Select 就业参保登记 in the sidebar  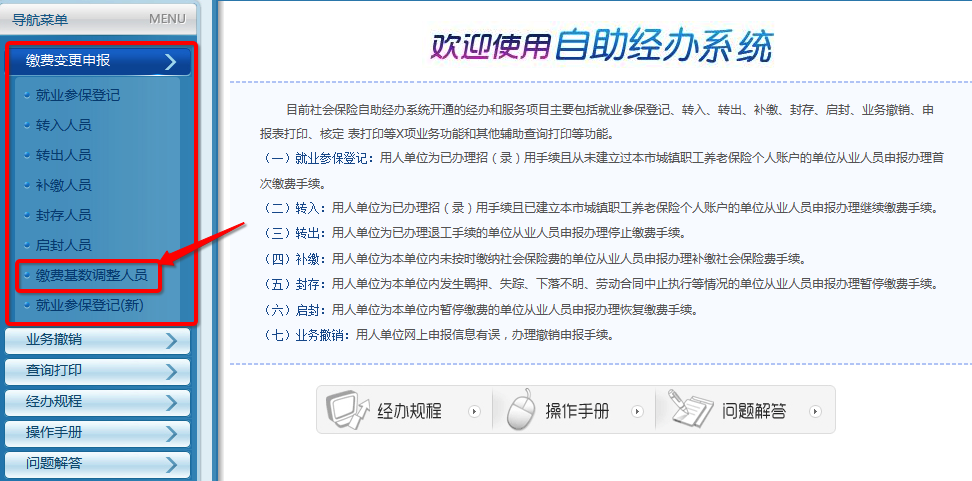(78, 95)
